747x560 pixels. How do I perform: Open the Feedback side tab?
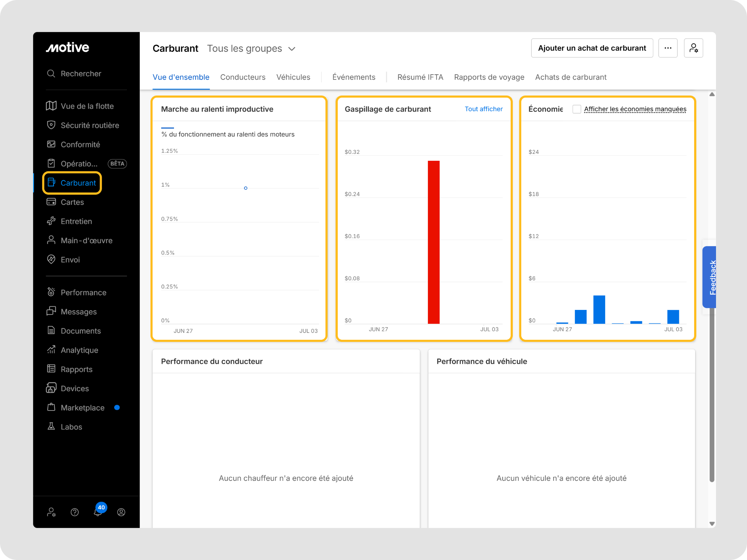[x=710, y=277]
